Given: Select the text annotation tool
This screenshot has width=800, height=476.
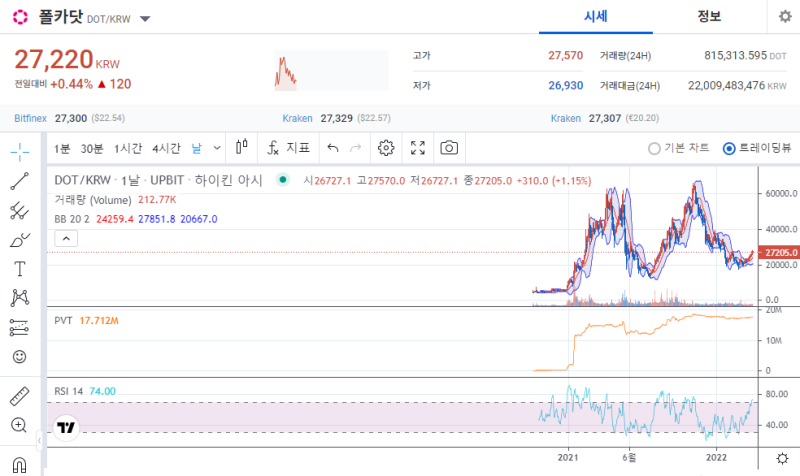Looking at the screenshot, I should pos(19,269).
